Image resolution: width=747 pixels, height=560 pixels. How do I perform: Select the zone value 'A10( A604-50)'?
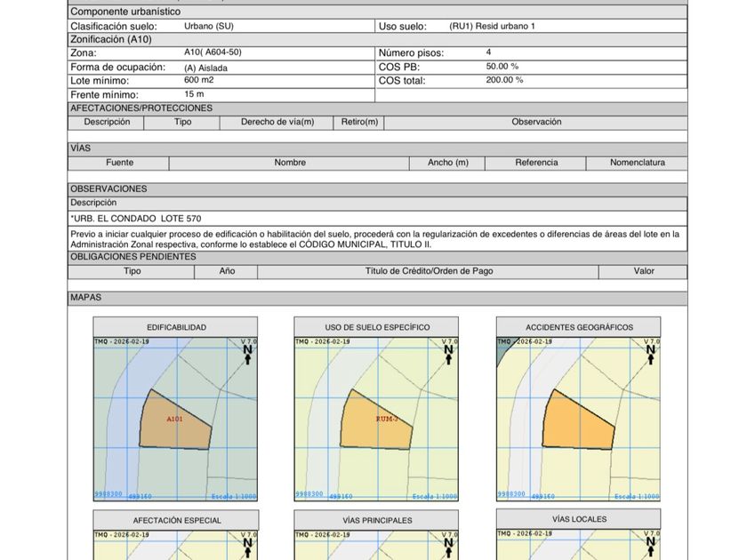click(213, 52)
